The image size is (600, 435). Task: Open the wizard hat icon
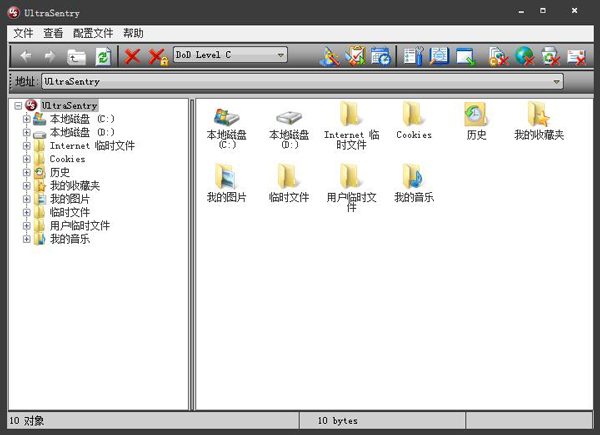pos(329,57)
